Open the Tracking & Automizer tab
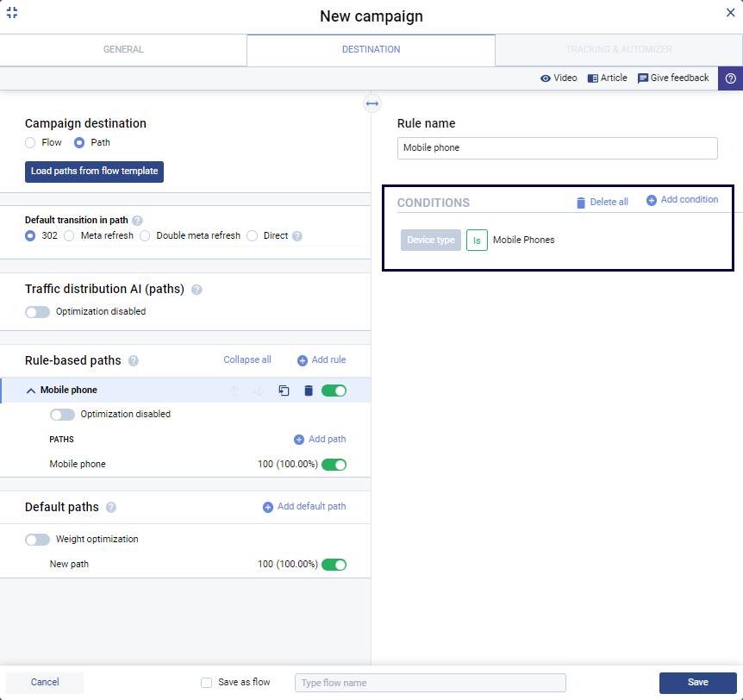 [x=618, y=50]
